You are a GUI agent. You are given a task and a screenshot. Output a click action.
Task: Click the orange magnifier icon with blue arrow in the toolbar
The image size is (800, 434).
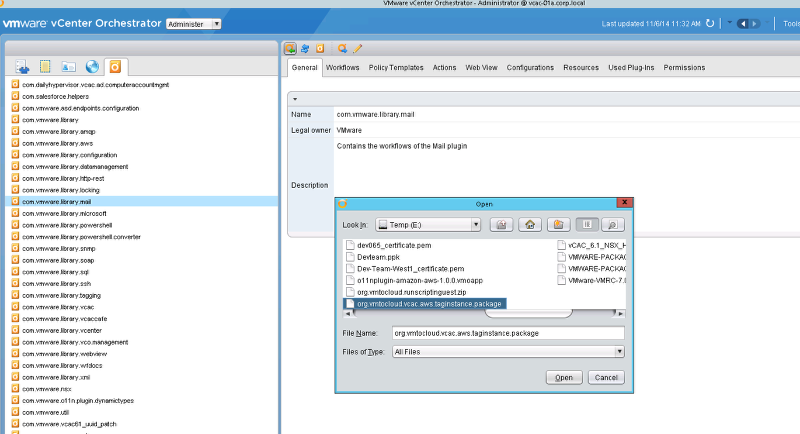(x=342, y=48)
